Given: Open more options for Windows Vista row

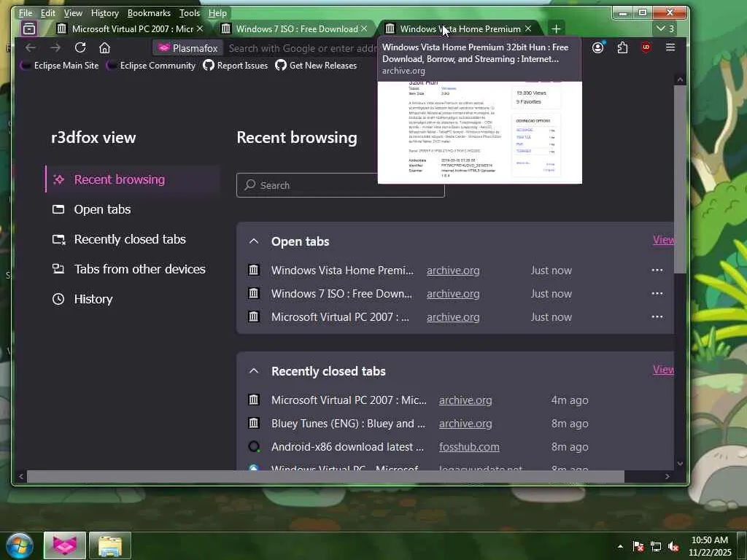Looking at the screenshot, I should click(x=657, y=270).
